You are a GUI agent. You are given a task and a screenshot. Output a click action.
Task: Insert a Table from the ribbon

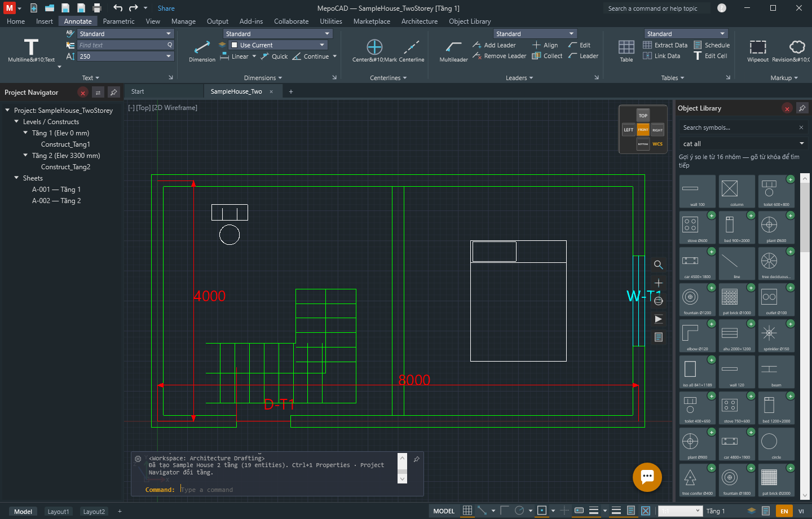(x=626, y=50)
